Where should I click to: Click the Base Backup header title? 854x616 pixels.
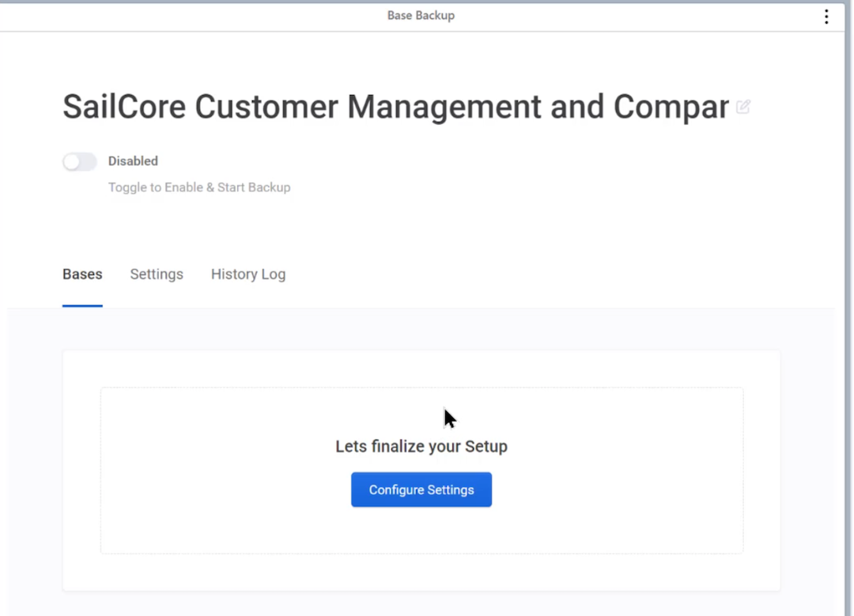[x=421, y=15]
